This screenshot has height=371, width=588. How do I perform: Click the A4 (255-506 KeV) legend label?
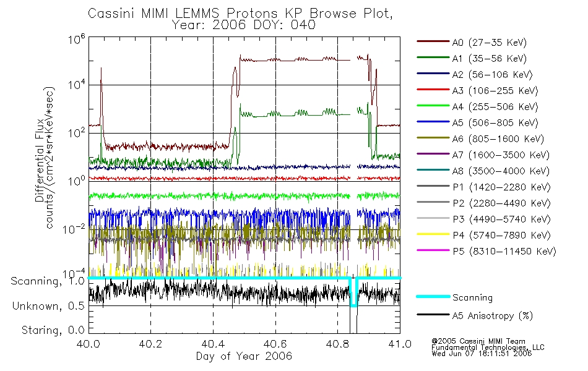(495, 107)
